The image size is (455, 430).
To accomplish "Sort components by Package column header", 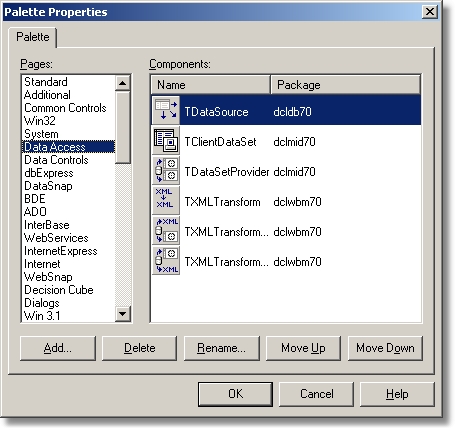I will click(345, 85).
